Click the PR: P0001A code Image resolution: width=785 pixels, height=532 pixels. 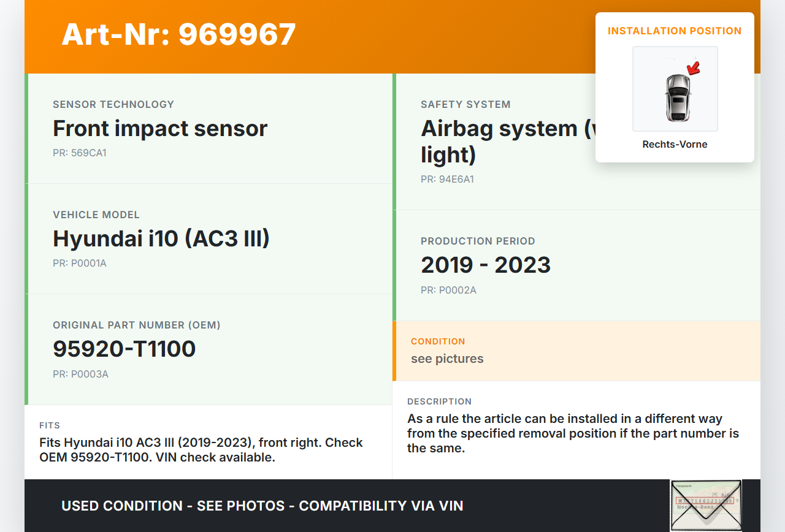(80, 264)
